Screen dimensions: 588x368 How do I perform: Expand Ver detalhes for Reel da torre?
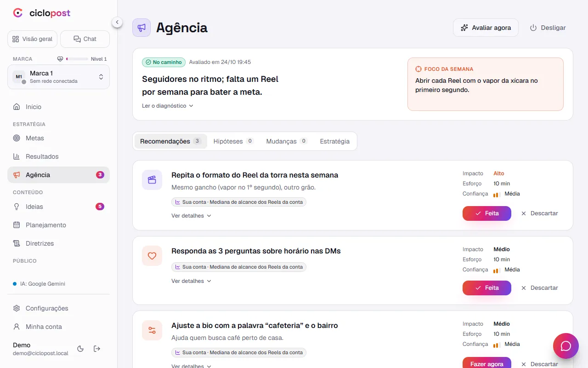point(191,216)
